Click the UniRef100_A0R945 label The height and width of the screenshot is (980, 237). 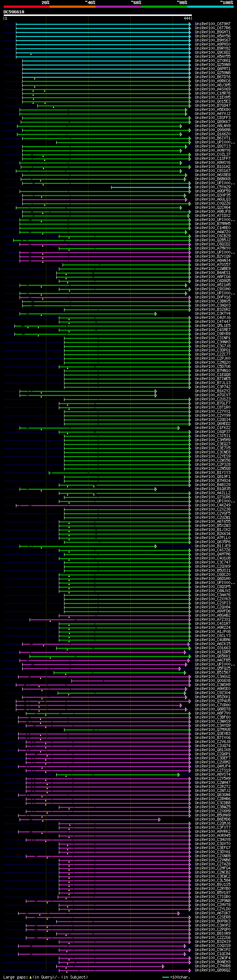[x=212, y=836]
